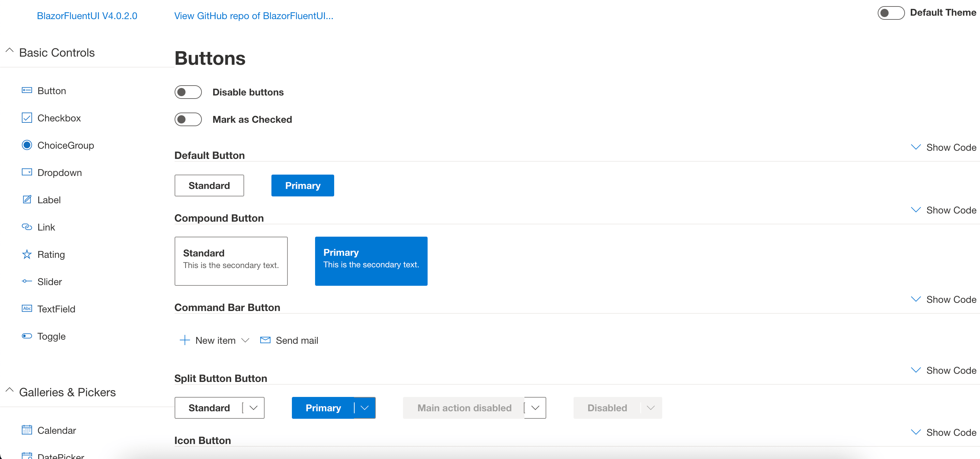980x459 pixels.
Task: Toggle the Disable buttons switch
Action: pos(188,92)
